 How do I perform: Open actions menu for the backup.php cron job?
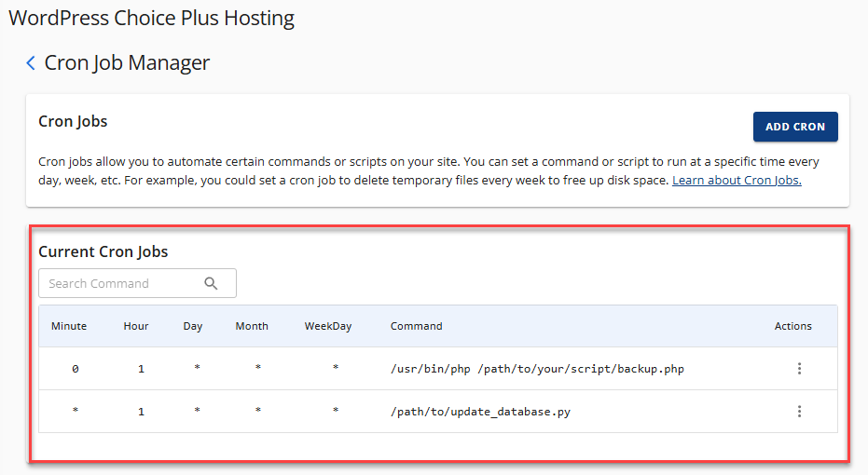click(x=799, y=368)
